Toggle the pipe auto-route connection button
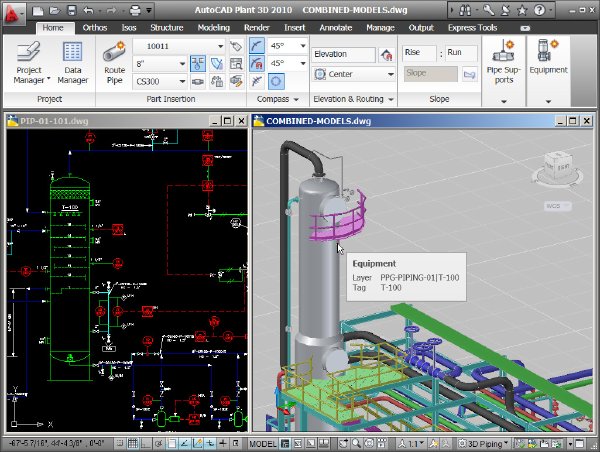600x452 pixels. pos(198,64)
